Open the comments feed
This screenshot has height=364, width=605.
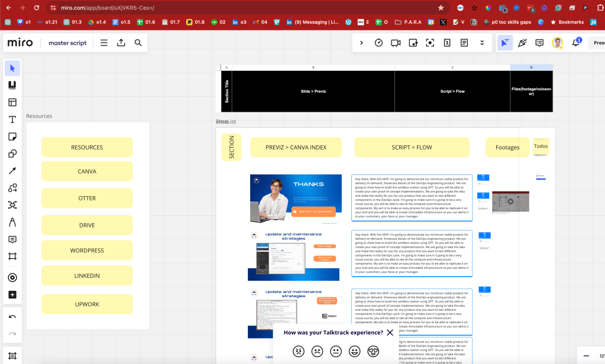pos(539,43)
